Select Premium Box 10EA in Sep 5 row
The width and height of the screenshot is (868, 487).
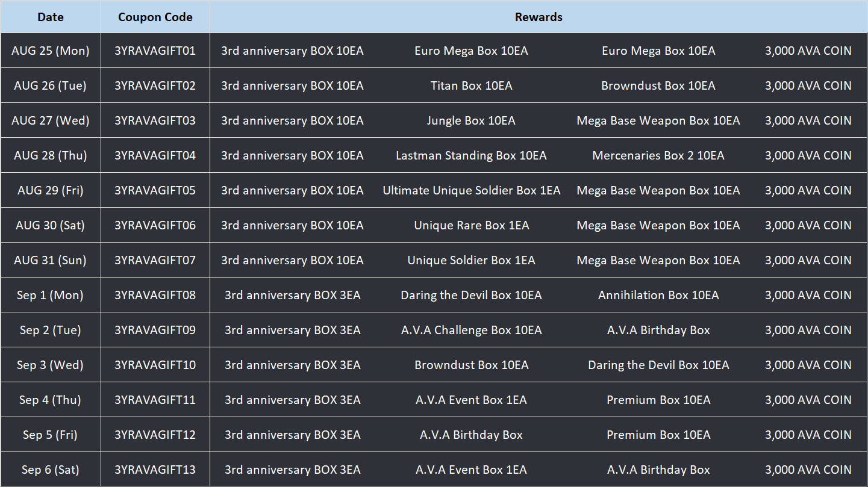(658, 435)
